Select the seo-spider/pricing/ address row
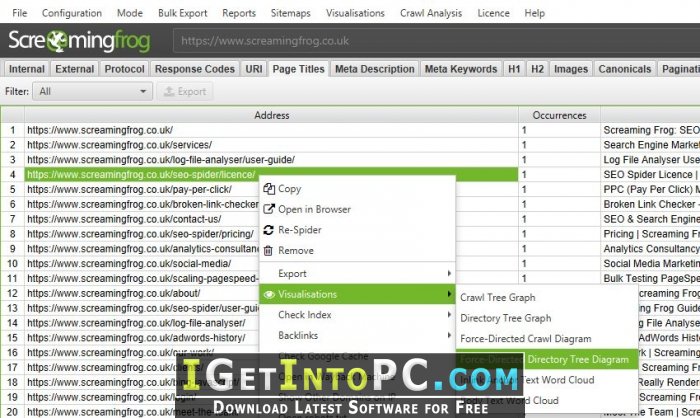The height and width of the screenshot is (418, 700). click(x=142, y=234)
